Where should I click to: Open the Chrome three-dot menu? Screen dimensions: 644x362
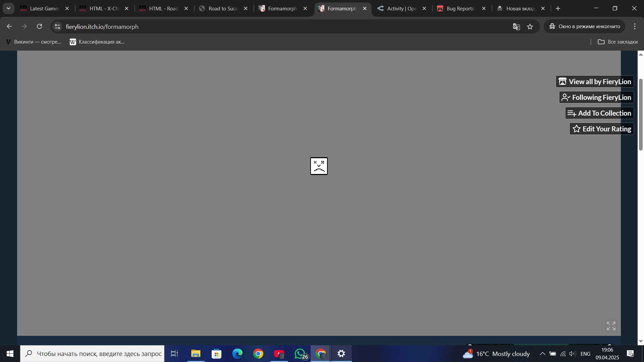[x=635, y=26]
